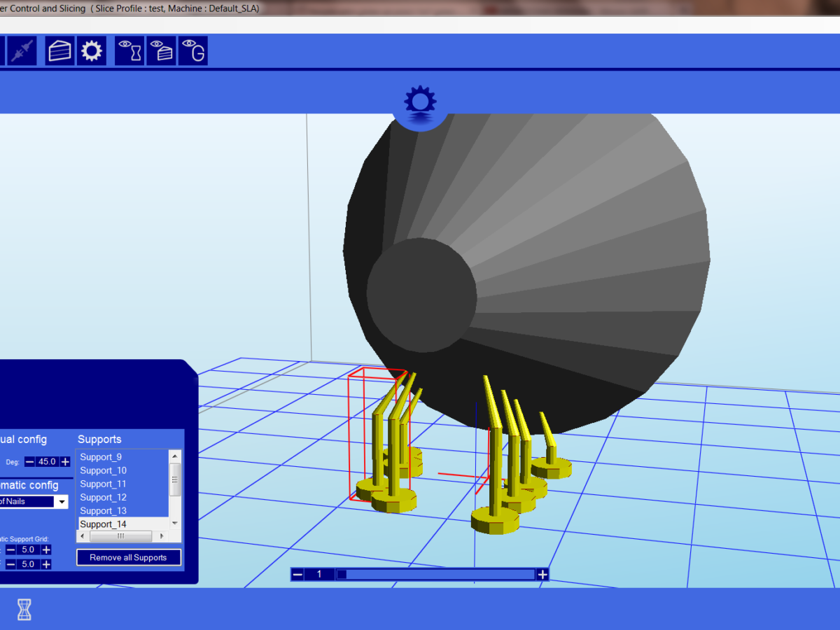Select Support_9 in the Supports list
This screenshot has width=840, height=630.
[x=101, y=457]
